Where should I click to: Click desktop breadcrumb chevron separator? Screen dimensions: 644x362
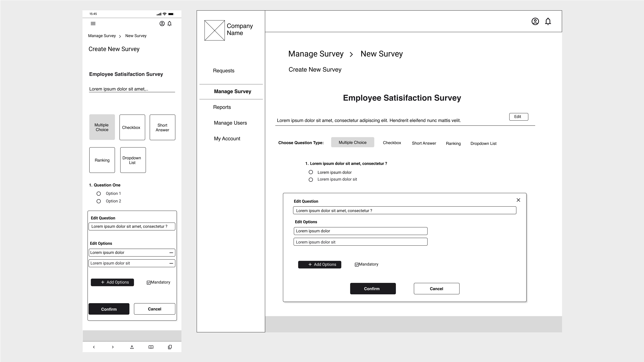(351, 55)
